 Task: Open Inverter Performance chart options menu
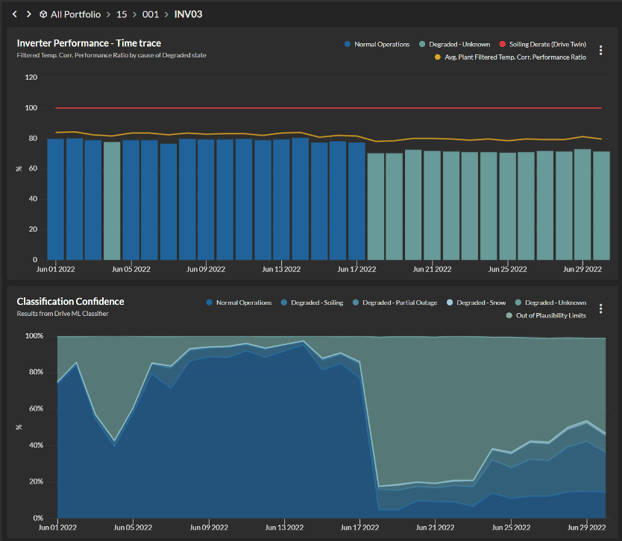[x=600, y=51]
